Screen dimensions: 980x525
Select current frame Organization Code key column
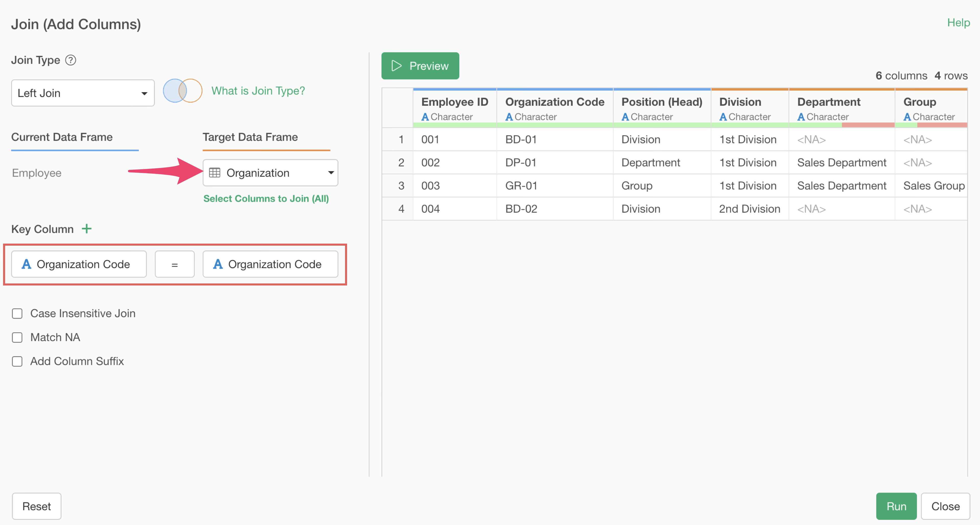[79, 264]
